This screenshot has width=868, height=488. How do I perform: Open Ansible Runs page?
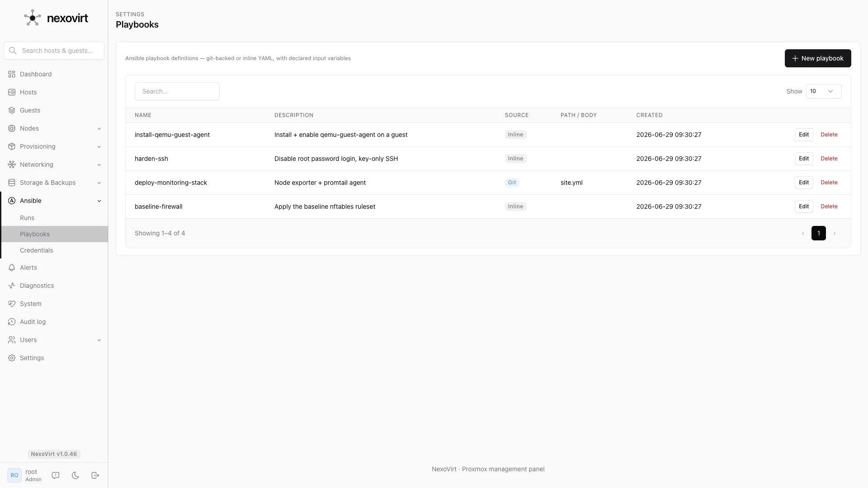(55, 218)
